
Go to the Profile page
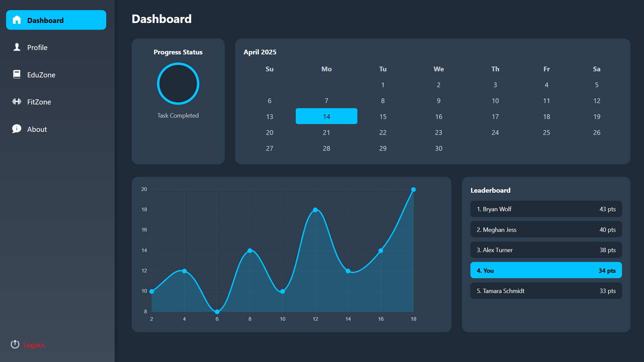(x=56, y=47)
